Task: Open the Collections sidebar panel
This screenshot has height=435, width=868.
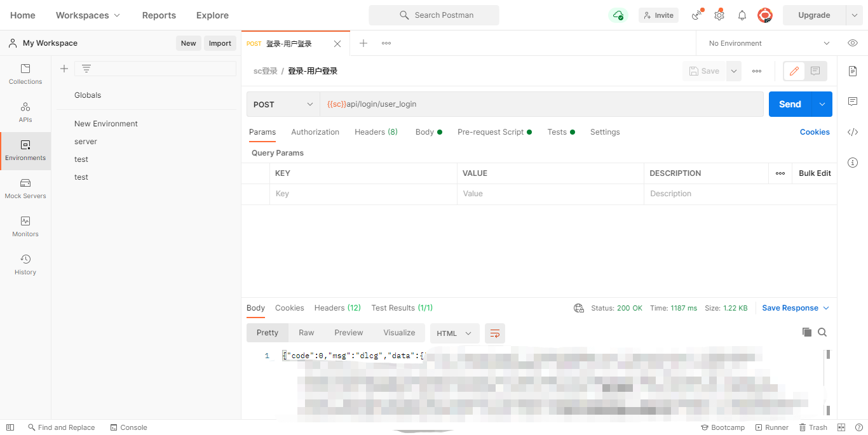Action: point(25,74)
